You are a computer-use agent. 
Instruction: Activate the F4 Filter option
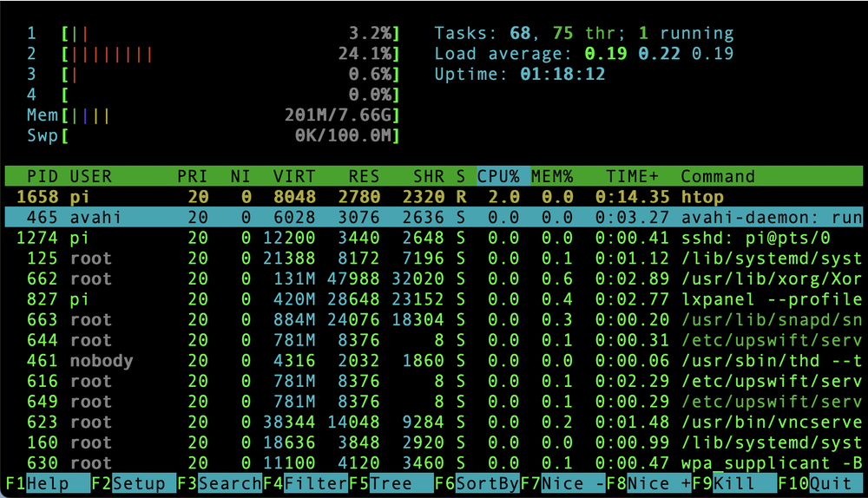click(305, 483)
